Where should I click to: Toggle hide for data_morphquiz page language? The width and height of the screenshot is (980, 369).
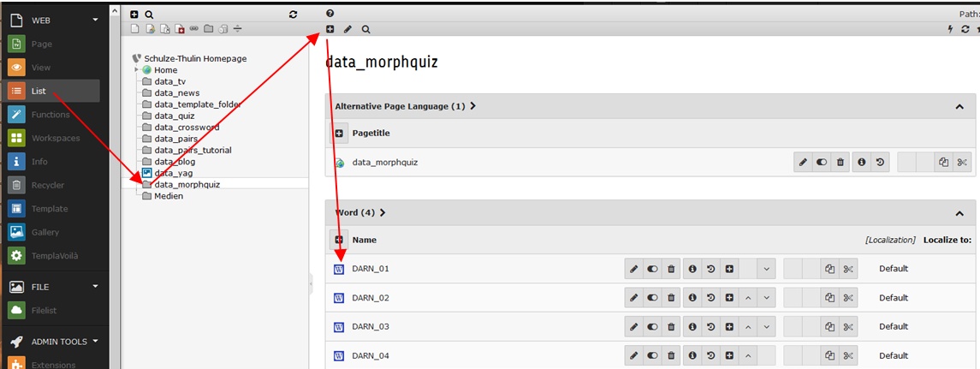pyautogui.click(x=822, y=162)
